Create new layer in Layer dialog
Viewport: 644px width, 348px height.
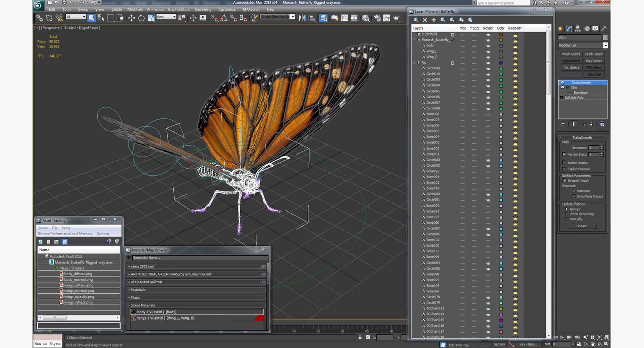[416, 20]
